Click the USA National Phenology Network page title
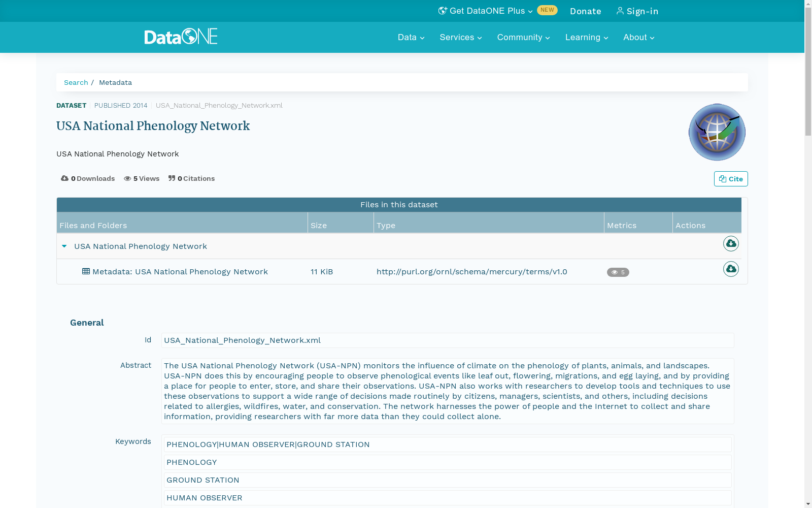This screenshot has height=508, width=812. [x=153, y=126]
